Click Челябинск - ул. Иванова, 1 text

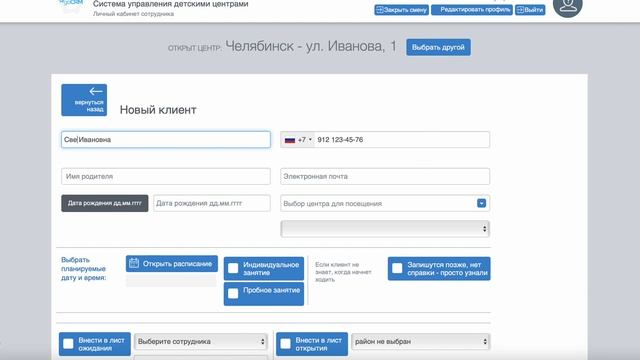[x=311, y=46]
